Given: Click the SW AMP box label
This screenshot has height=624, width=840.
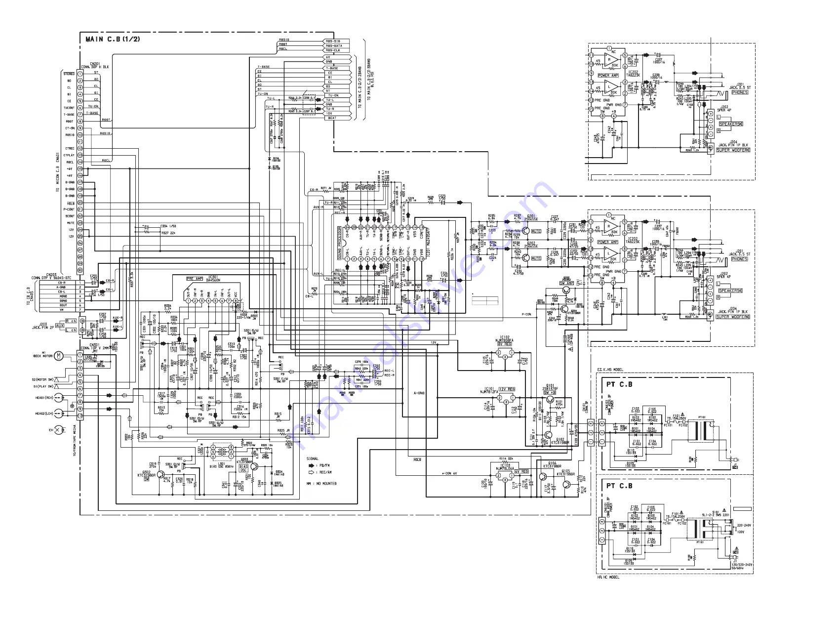Looking at the screenshot, I should click(x=566, y=283).
